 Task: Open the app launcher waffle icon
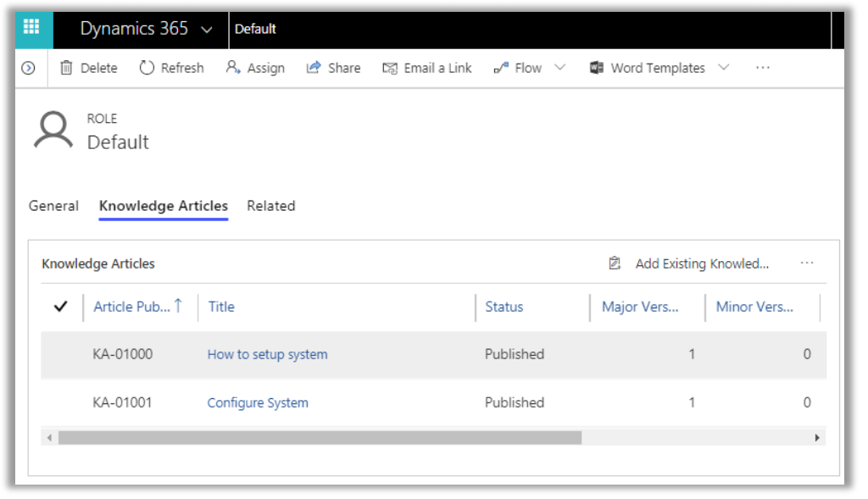[31, 27]
